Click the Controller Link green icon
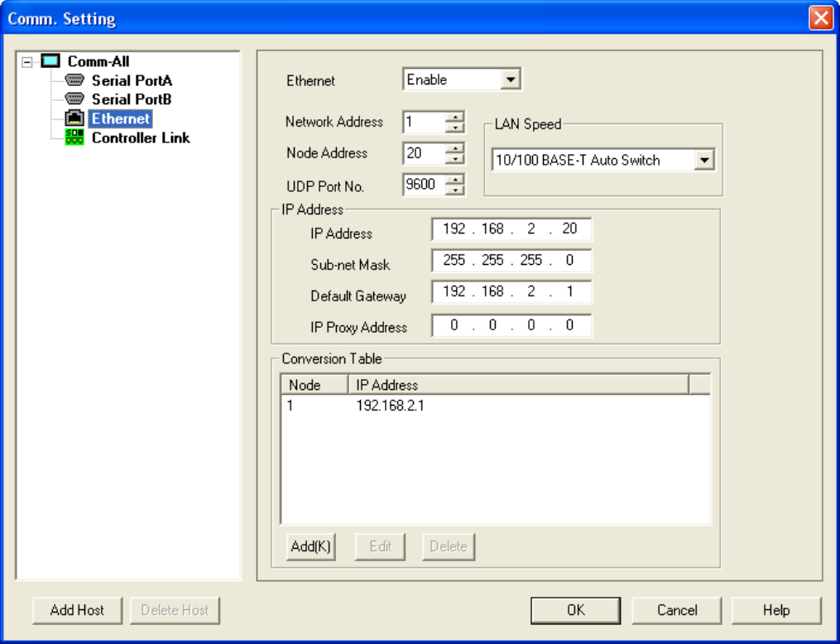This screenshot has width=840, height=644. (x=75, y=137)
